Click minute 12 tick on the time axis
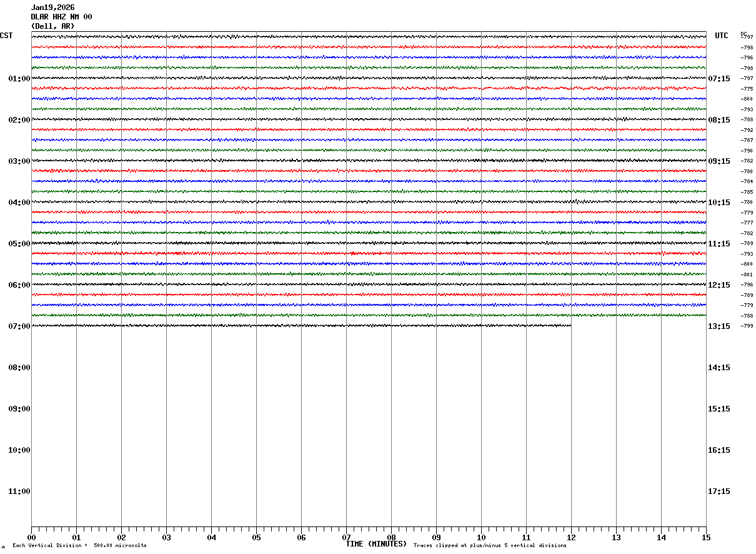Viewport: 756px width, 554px height. (x=571, y=537)
